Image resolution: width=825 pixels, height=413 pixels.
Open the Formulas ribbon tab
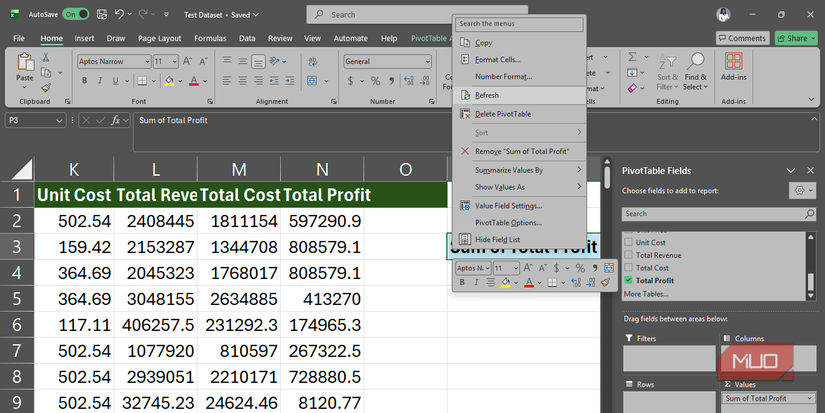210,38
